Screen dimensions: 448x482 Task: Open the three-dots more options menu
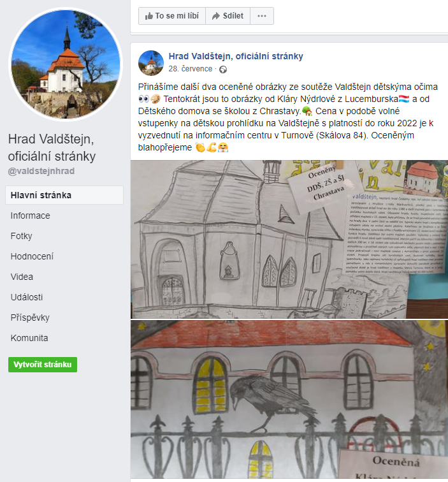262,16
